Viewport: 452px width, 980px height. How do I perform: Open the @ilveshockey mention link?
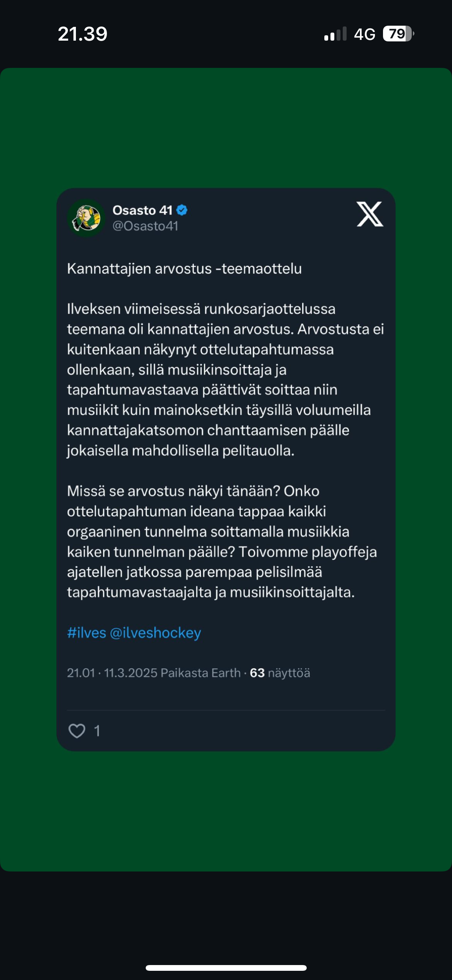155,633
